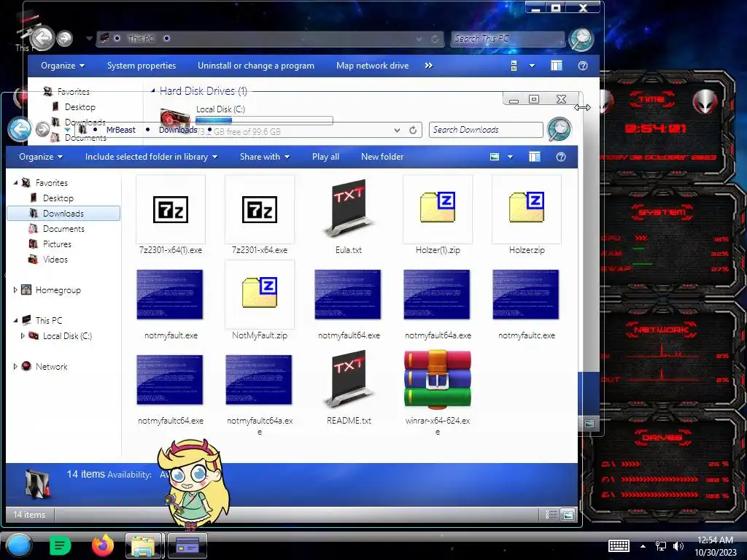
Task: Select Documents in the Downloads window sidebar
Action: click(63, 228)
